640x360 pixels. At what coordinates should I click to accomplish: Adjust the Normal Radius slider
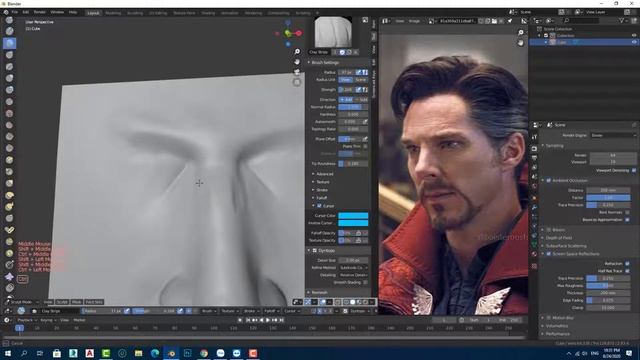coord(353,107)
